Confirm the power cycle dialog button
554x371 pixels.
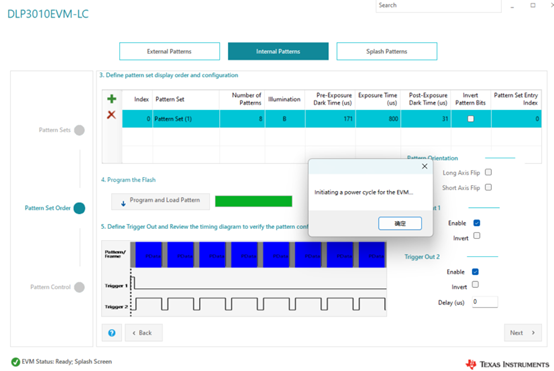click(400, 223)
